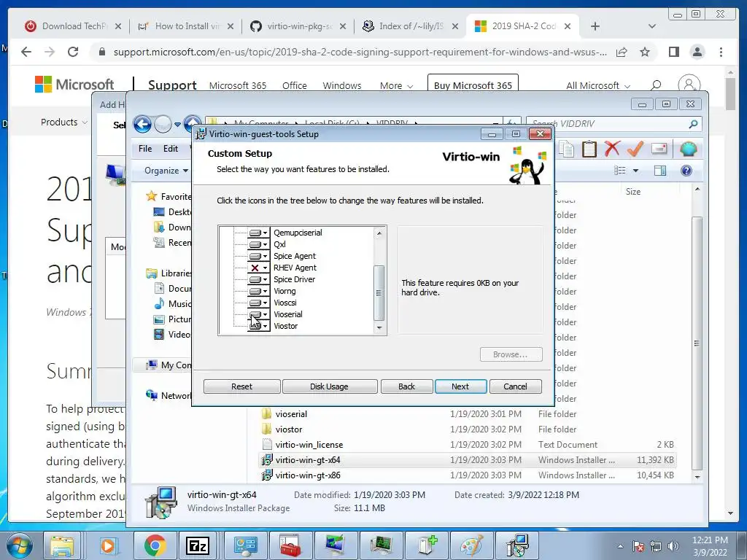Click the blue Help icon in Explorer

pyautogui.click(x=686, y=171)
